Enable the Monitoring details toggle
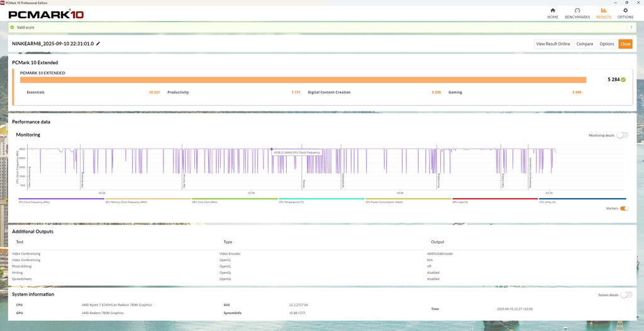Viewport: 644px width, 331px height. [621, 135]
